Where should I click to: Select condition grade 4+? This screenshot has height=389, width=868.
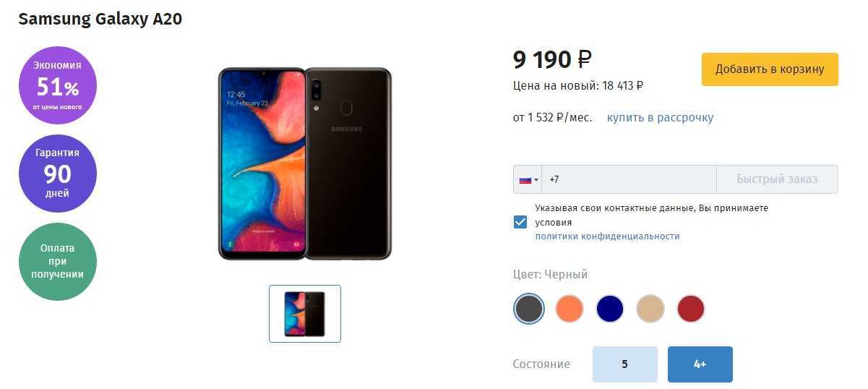pyautogui.click(x=700, y=364)
